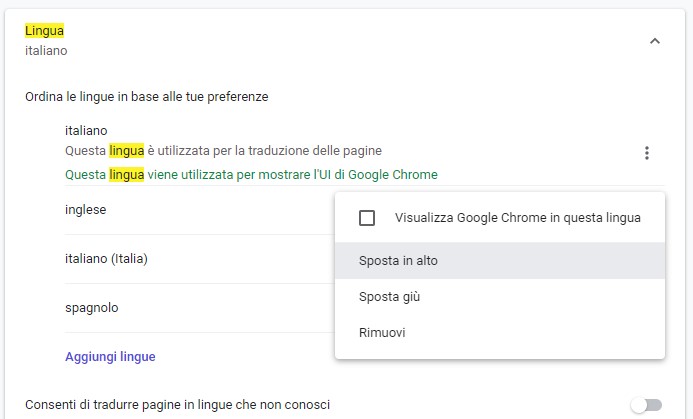The width and height of the screenshot is (693, 419).
Task: Click the page translation language description
Action: coord(223,151)
